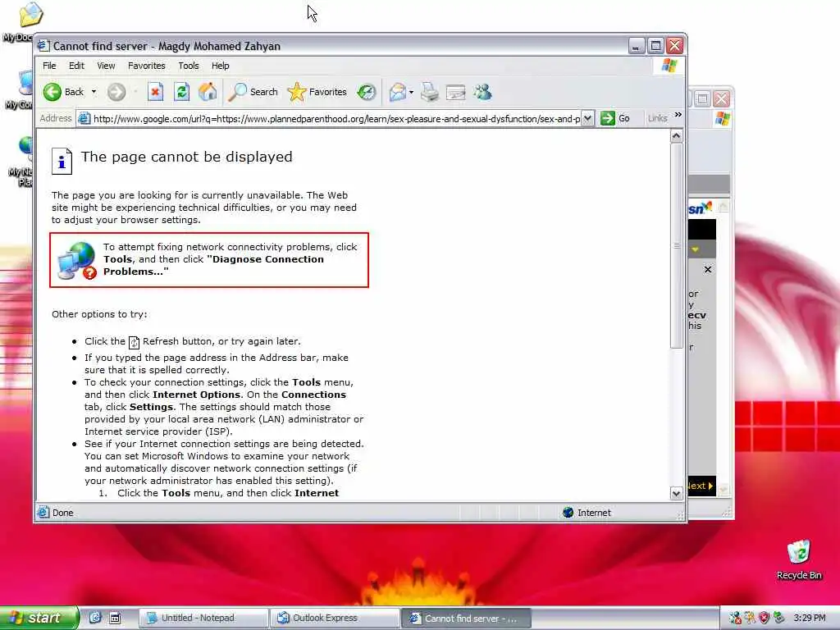The height and width of the screenshot is (630, 840).
Task: Click the inline Refresh icon in the list
Action: click(134, 342)
